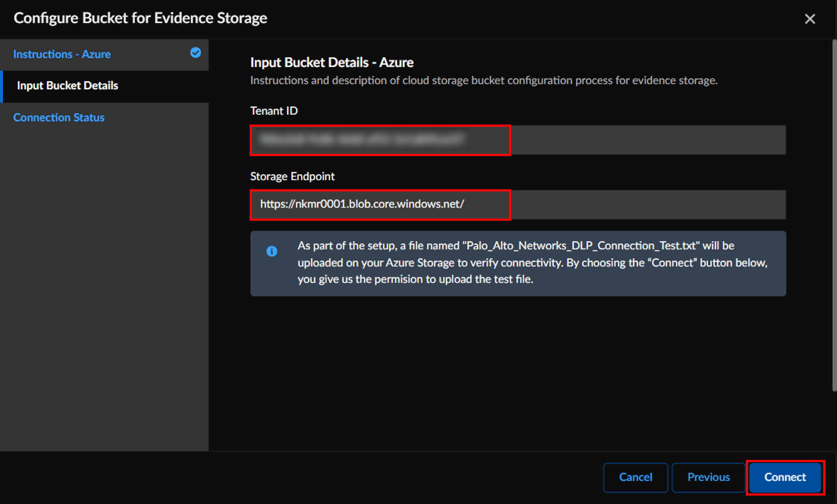Click the Configure Bucket for Evidence Storage title
837x504 pixels.
tap(140, 18)
